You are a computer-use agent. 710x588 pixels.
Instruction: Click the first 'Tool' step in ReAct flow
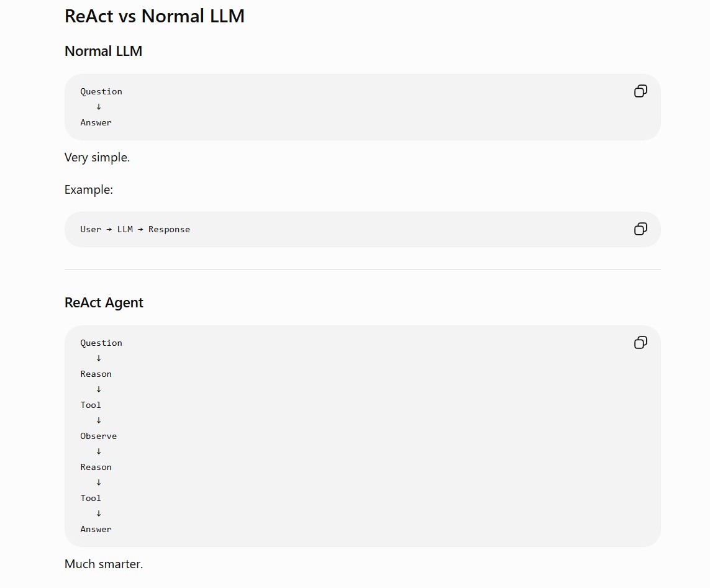91,405
